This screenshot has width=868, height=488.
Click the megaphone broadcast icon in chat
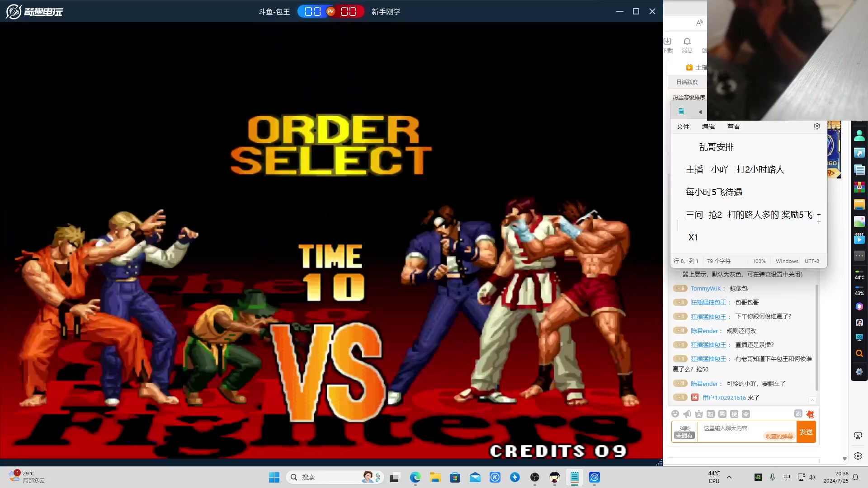(x=687, y=414)
